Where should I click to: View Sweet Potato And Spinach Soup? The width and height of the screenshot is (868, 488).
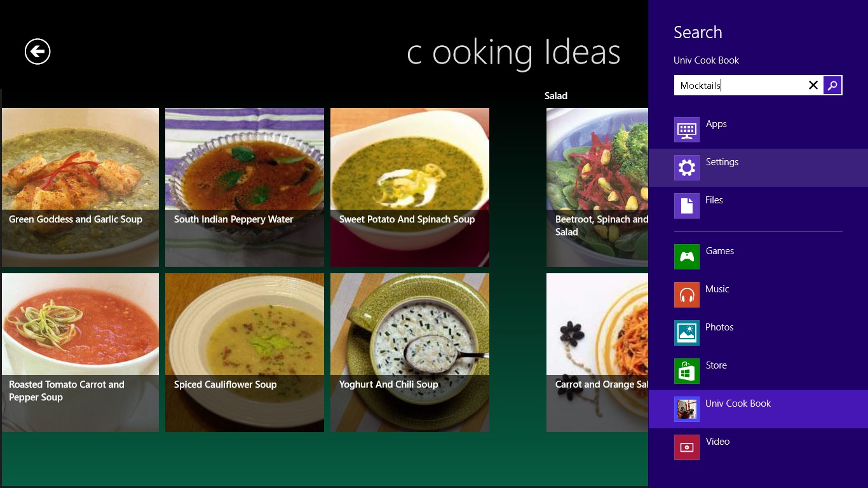[x=410, y=187]
